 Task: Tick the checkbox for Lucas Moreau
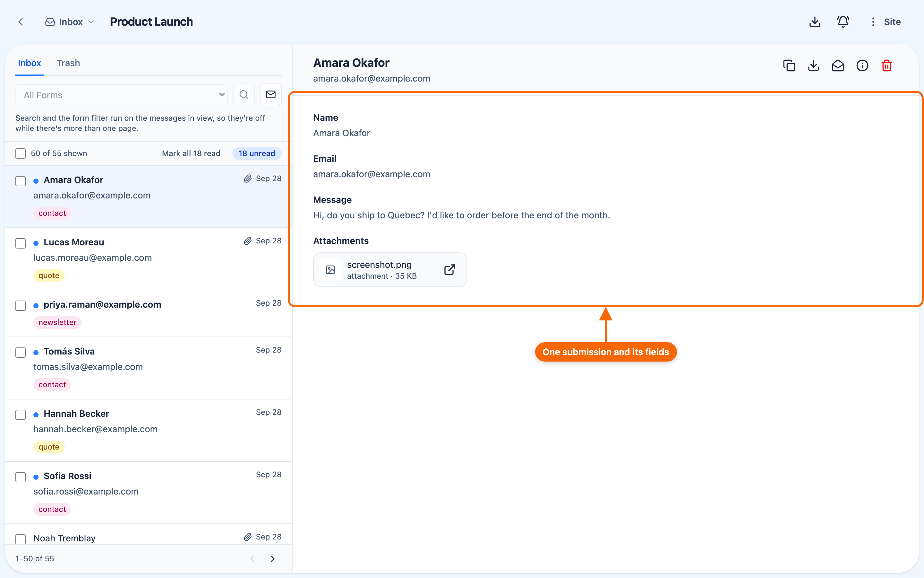21,243
